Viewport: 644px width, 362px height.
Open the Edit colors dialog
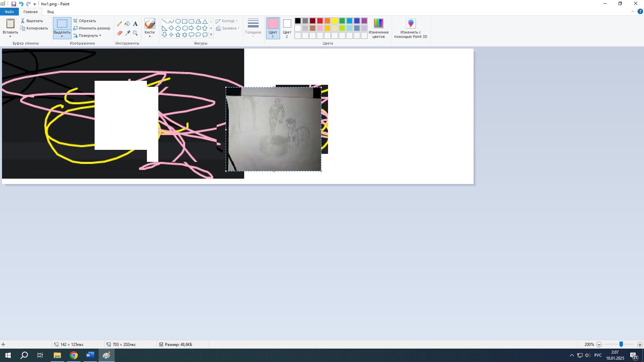(x=378, y=24)
